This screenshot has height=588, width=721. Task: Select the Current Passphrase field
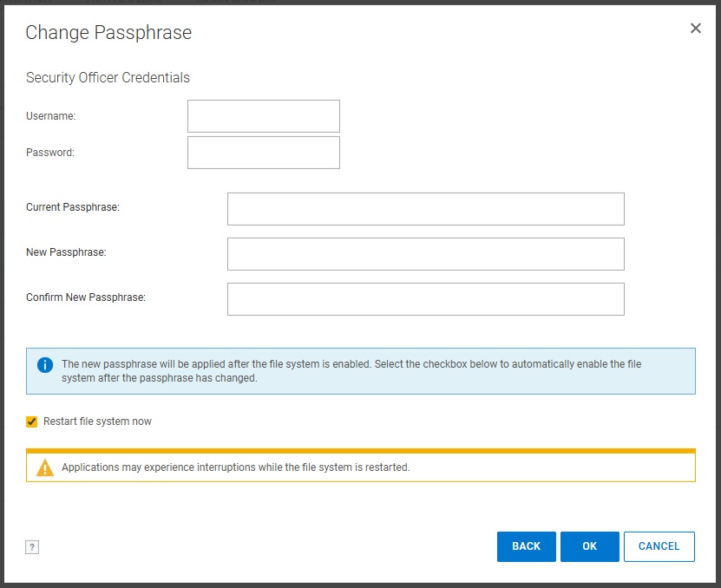click(425, 208)
